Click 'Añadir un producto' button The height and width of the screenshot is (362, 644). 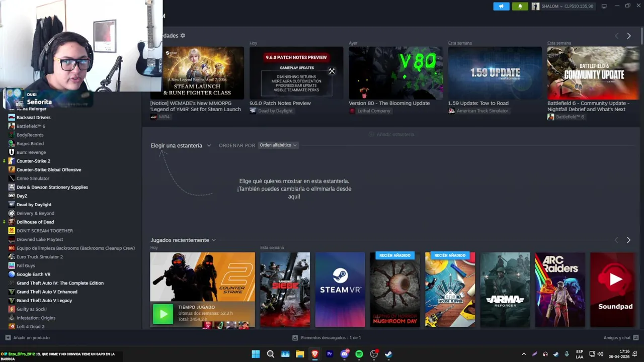point(28,337)
